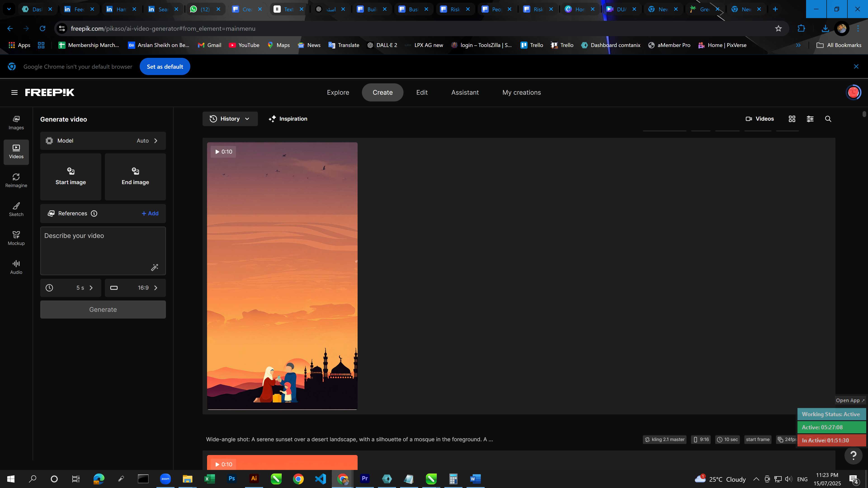Open the Gmail bookmark
This screenshot has height=488, width=868.
click(209, 45)
